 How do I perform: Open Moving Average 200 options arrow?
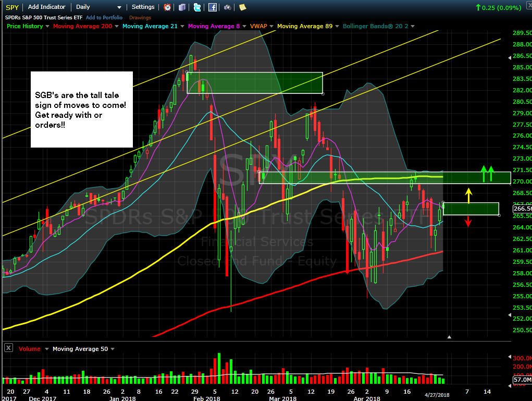[x=116, y=26]
